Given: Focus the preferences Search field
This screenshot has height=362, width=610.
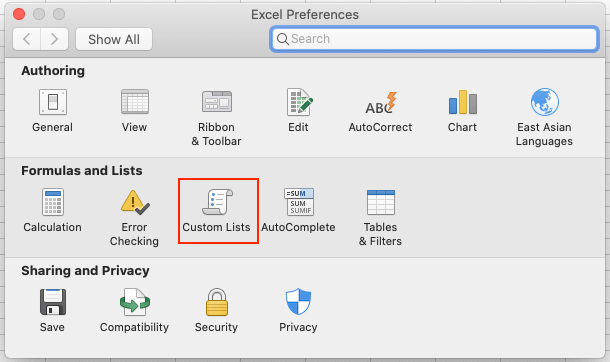Looking at the screenshot, I should pyautogui.click(x=434, y=39).
